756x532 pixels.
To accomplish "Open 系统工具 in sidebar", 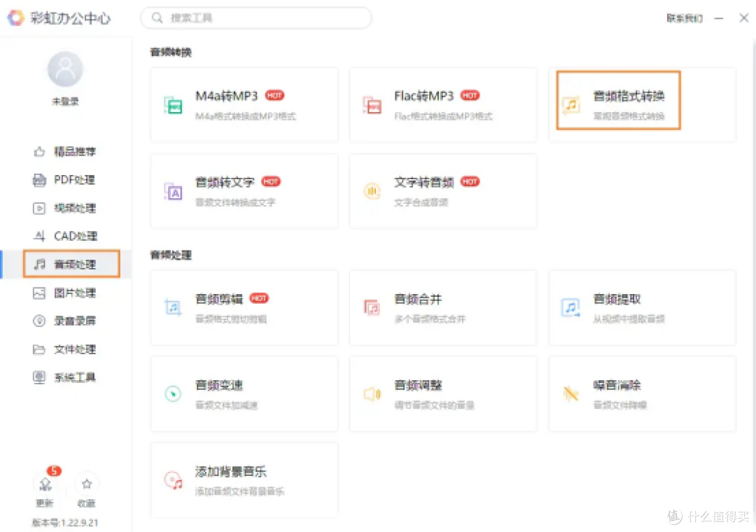I will click(65, 377).
